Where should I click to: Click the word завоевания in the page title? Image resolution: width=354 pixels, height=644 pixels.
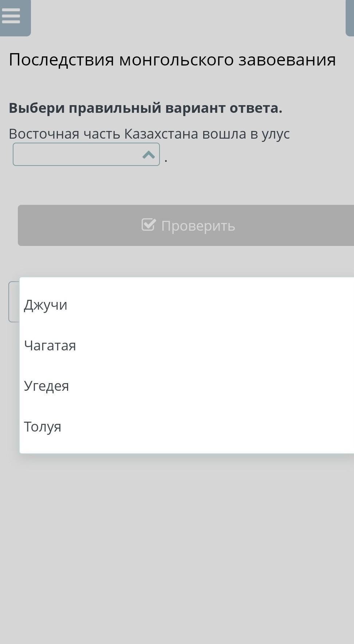click(287, 60)
